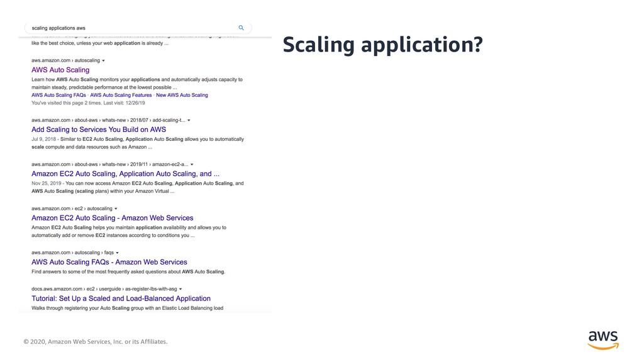Image resolution: width=644 pixels, height=362 pixels.
Task: Open 'AWS Auto Scaling FAQs - Amazon Web Services'
Action: [109, 262]
